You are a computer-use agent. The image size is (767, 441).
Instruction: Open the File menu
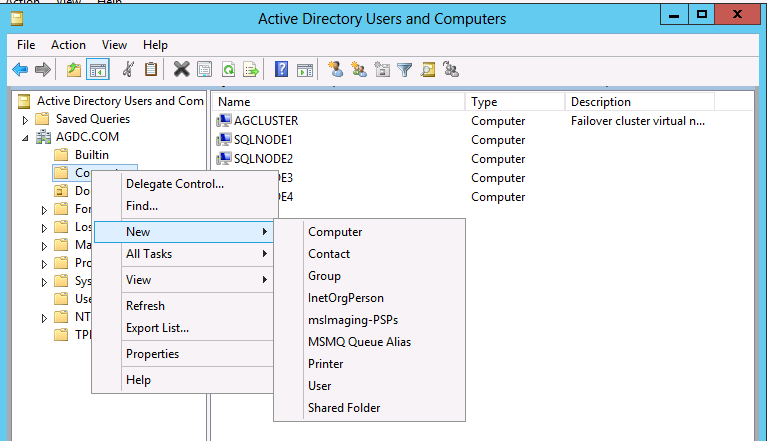point(26,45)
